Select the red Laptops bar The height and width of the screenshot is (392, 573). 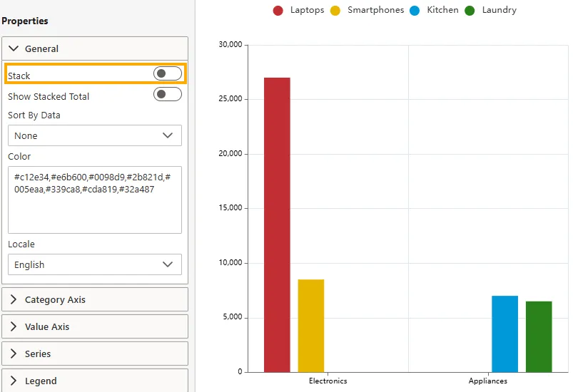point(277,225)
